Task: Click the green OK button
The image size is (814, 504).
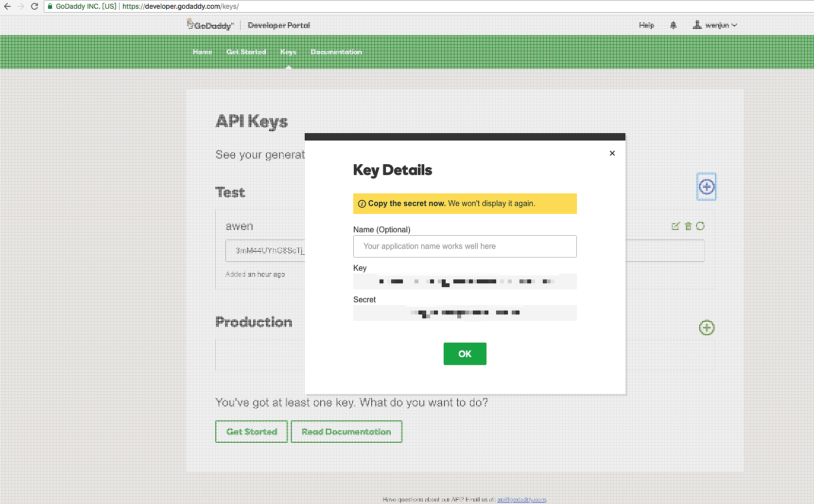Action: 465,354
